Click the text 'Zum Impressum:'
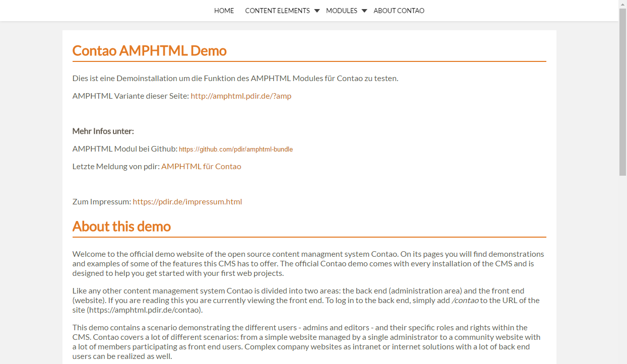 [102, 202]
